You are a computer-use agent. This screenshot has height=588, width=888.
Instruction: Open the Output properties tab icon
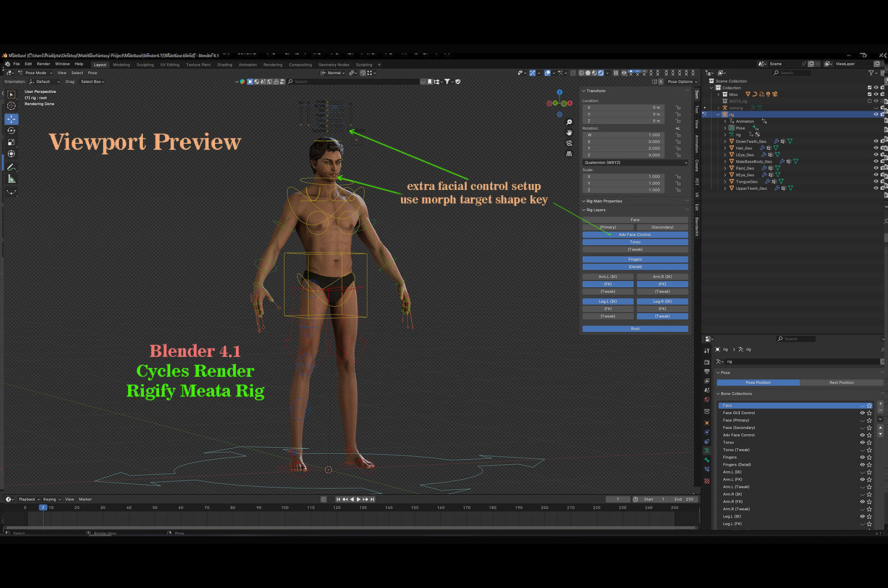pyautogui.click(x=707, y=371)
